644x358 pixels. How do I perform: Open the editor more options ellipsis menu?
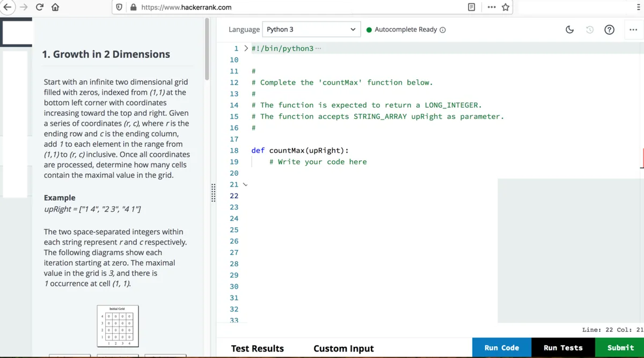tap(633, 29)
